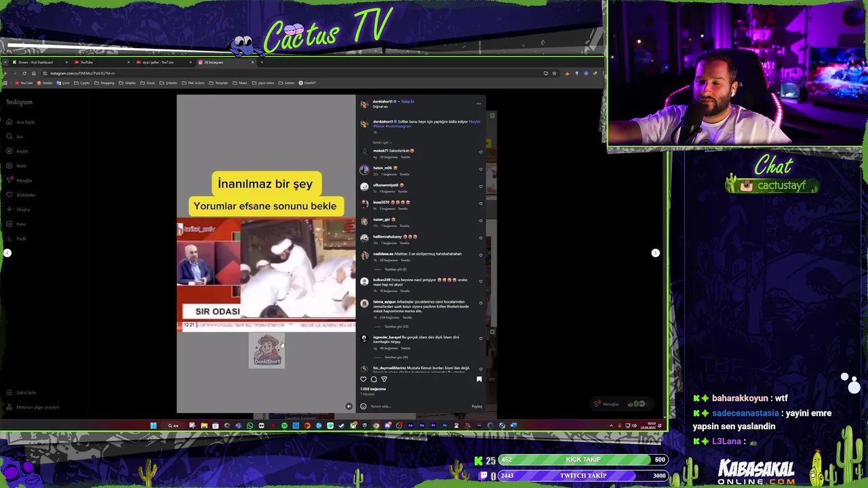The image size is (868, 488).
Task: Open WhatsApp from the taskbar
Action: pyautogui.click(x=250, y=426)
